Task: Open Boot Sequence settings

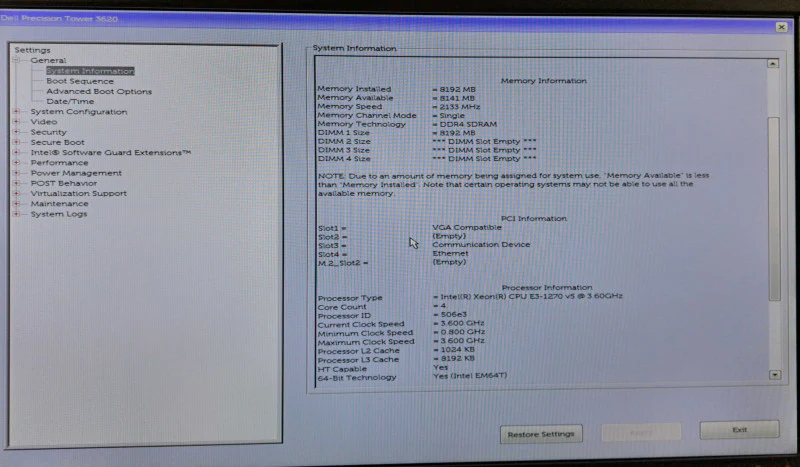Action: [80, 81]
